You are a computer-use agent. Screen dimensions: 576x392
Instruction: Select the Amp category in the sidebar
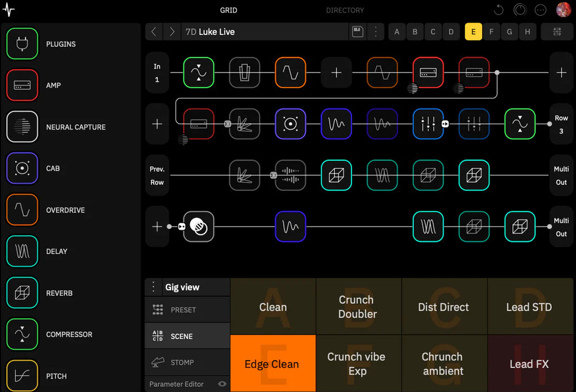pos(22,85)
